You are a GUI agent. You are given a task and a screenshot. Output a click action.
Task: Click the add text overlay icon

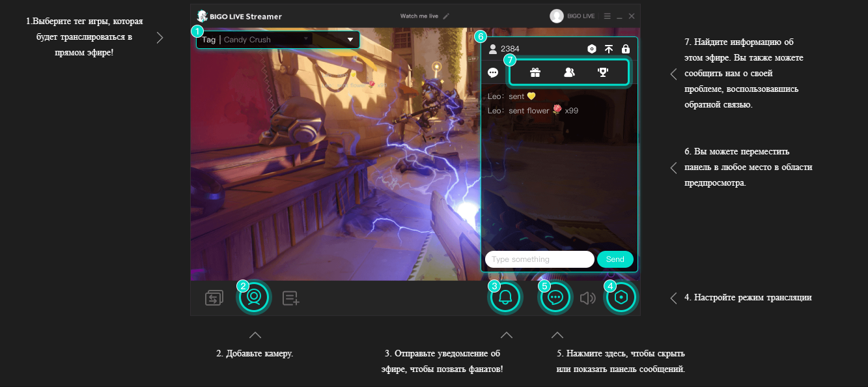coord(290,298)
